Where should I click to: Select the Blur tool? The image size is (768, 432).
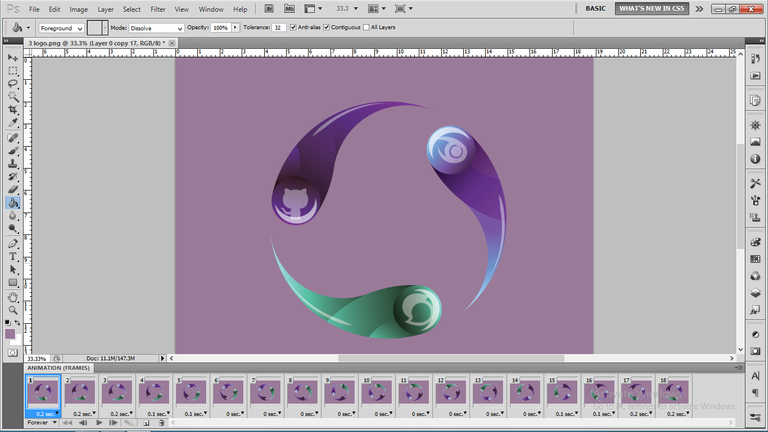[13, 216]
